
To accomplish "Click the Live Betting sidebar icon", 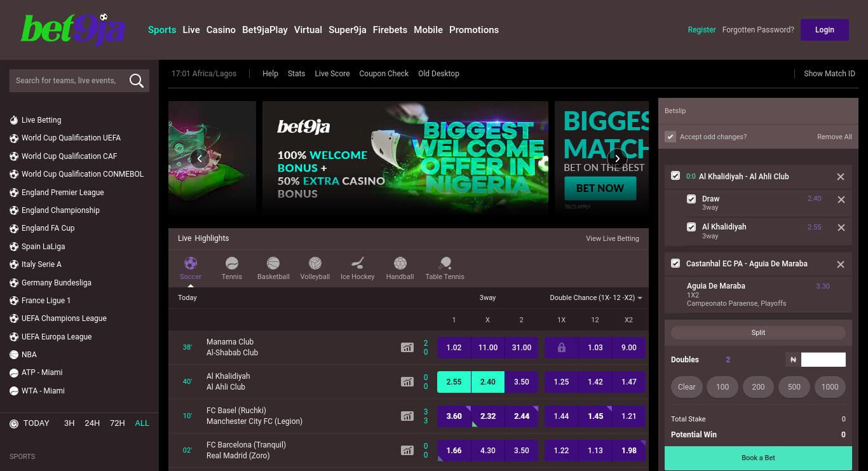I will coord(14,120).
